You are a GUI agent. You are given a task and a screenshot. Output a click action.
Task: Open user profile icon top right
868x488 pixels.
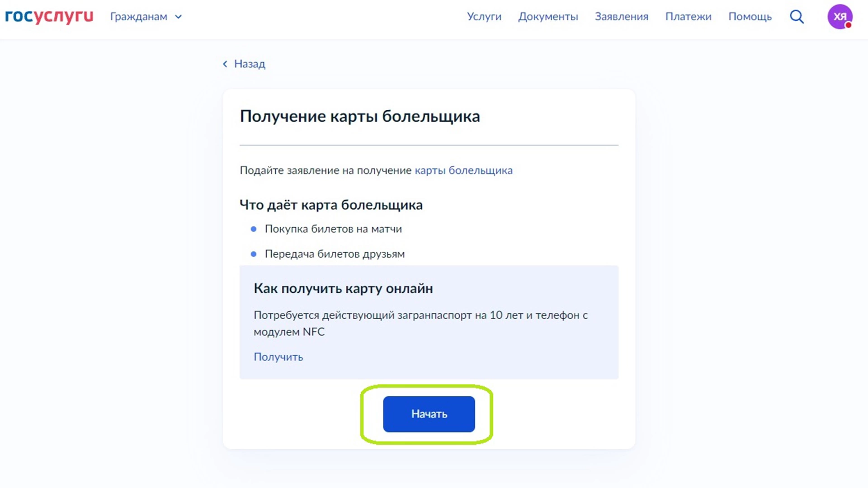coord(838,16)
